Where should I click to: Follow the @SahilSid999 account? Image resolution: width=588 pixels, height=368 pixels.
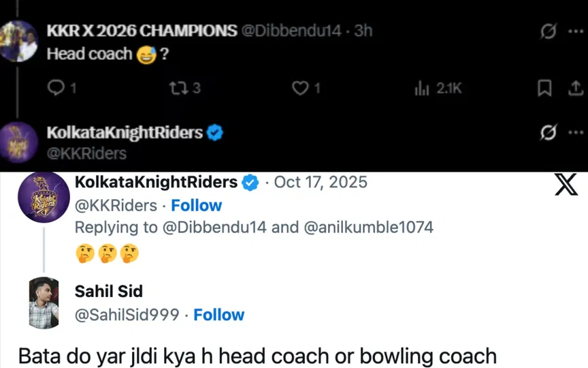tap(218, 314)
